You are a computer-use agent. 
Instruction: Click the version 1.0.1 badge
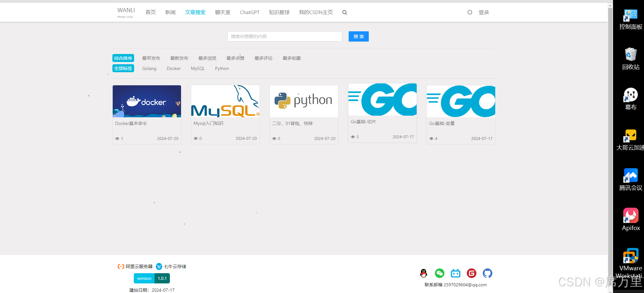(152, 278)
